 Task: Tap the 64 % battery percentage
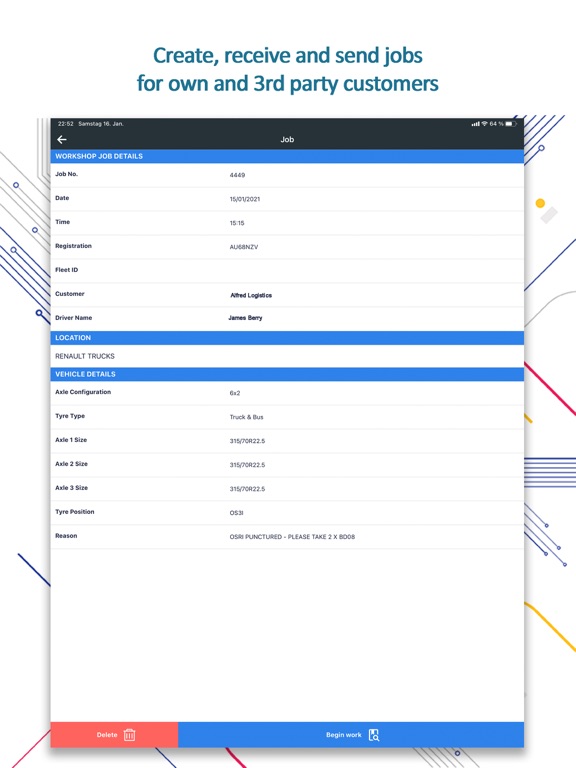497,124
